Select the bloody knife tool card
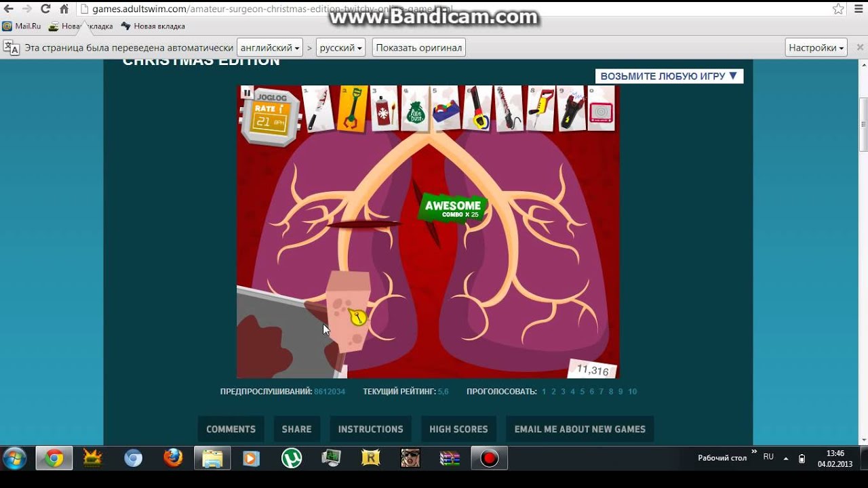 pos(317,108)
